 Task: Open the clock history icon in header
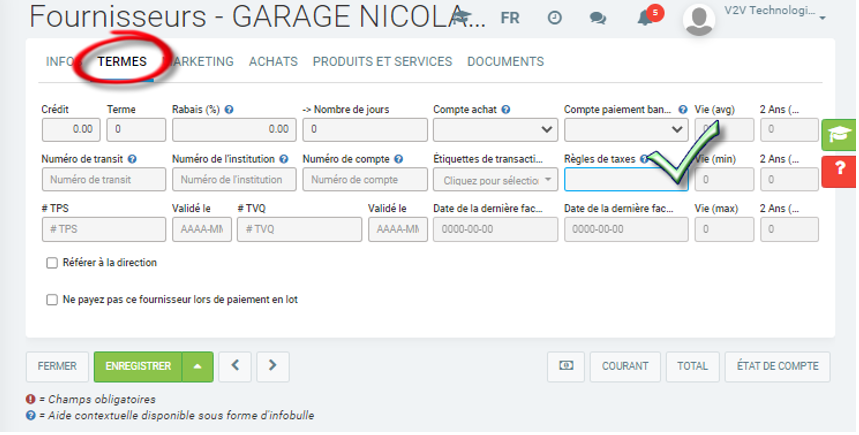[555, 18]
